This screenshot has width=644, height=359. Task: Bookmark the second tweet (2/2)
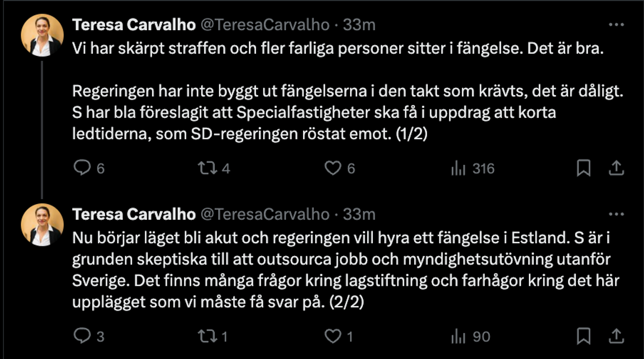coord(583,336)
